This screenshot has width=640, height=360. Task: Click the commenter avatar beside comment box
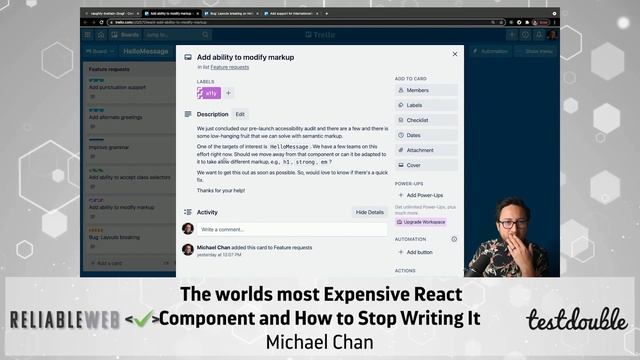click(188, 229)
